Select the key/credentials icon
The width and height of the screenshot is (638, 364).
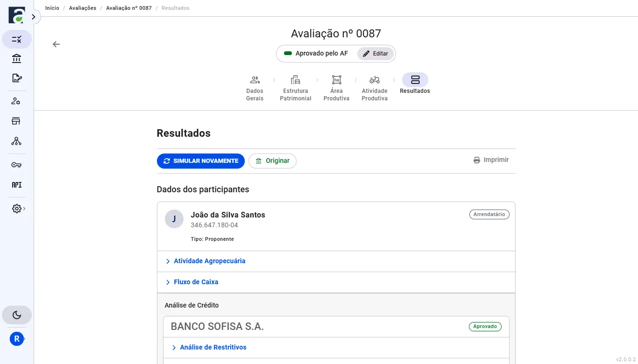coord(17,165)
